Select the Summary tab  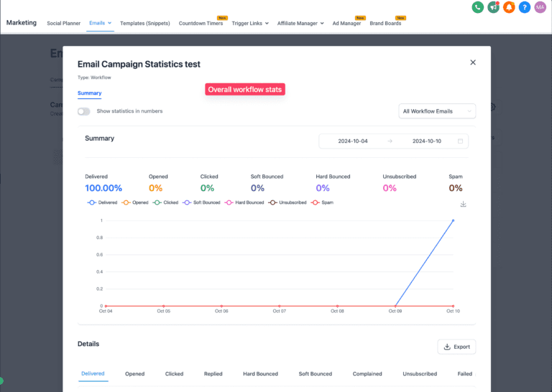coord(89,93)
